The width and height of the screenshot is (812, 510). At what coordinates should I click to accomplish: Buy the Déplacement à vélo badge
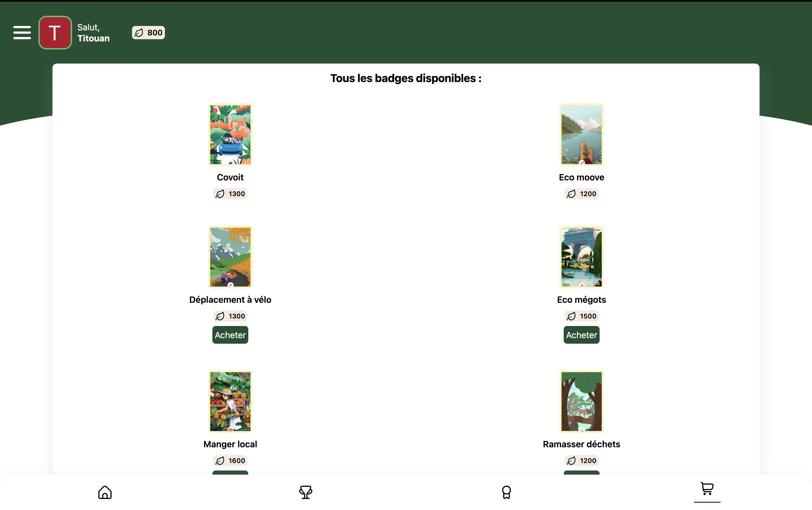tap(230, 335)
